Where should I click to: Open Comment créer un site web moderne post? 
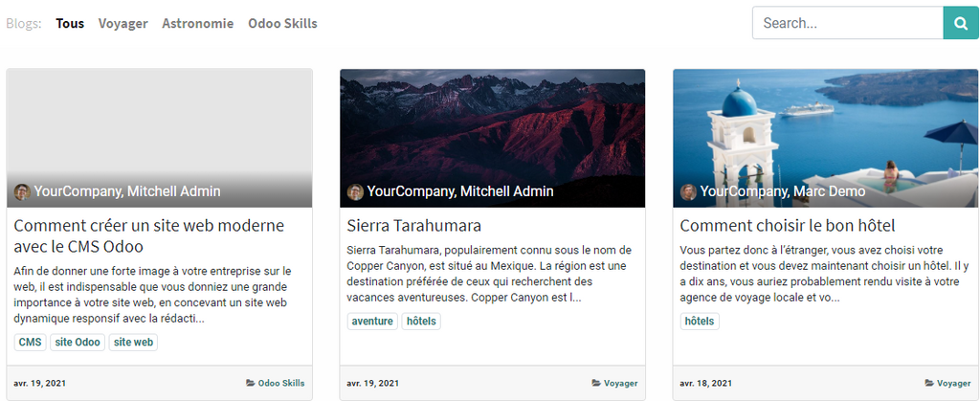click(x=148, y=236)
